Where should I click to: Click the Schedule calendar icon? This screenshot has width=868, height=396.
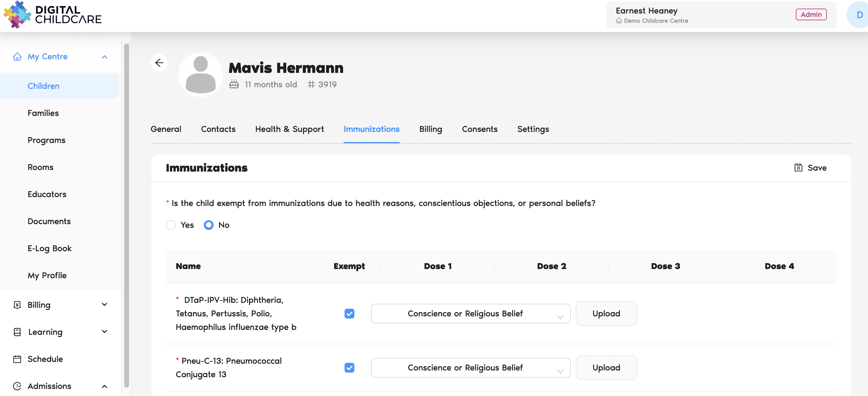(x=17, y=359)
